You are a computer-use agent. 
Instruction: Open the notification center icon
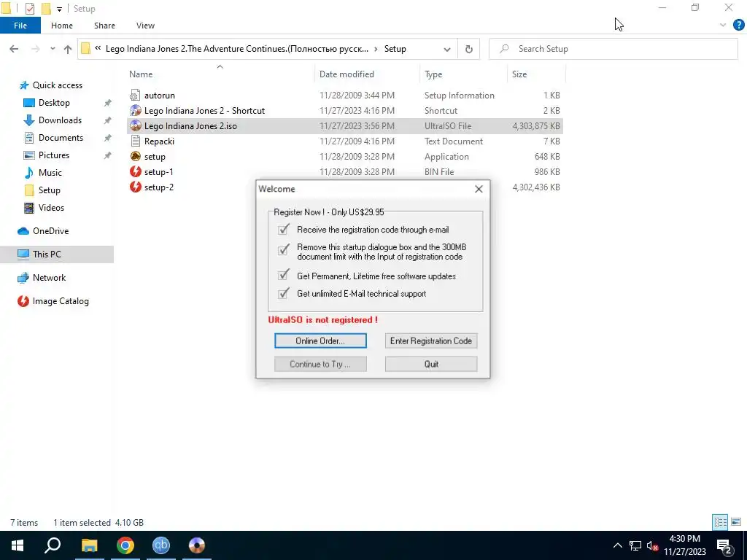tap(724, 545)
